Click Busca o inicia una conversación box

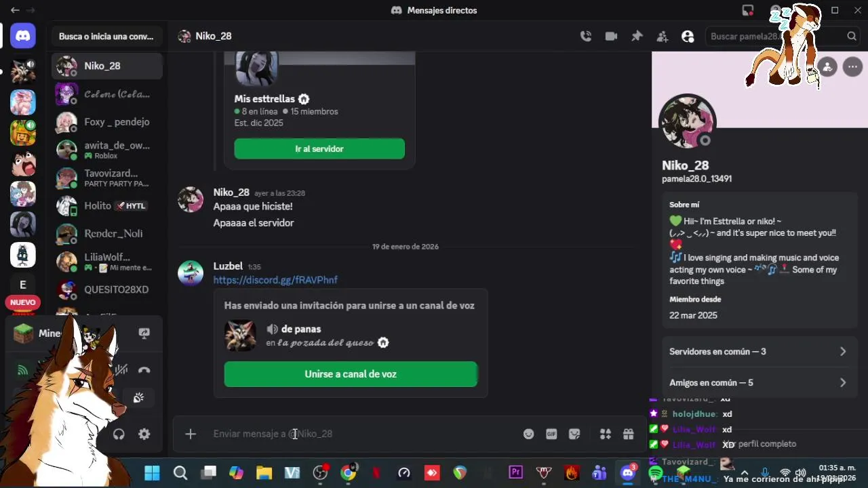106,37
